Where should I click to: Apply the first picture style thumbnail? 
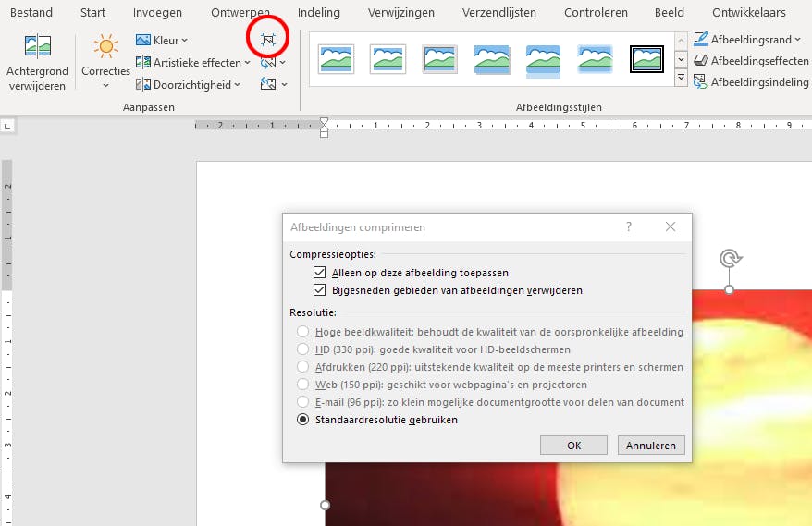pos(336,58)
